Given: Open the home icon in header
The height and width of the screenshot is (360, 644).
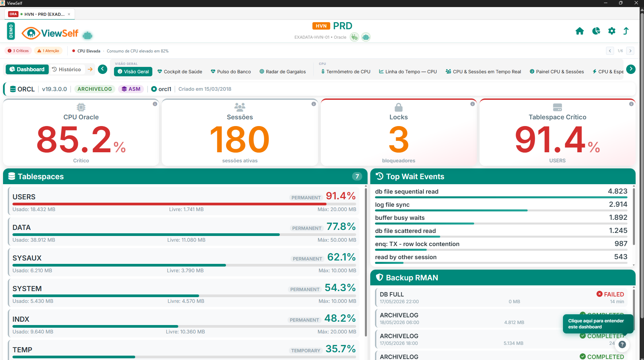Looking at the screenshot, I should coord(579,31).
